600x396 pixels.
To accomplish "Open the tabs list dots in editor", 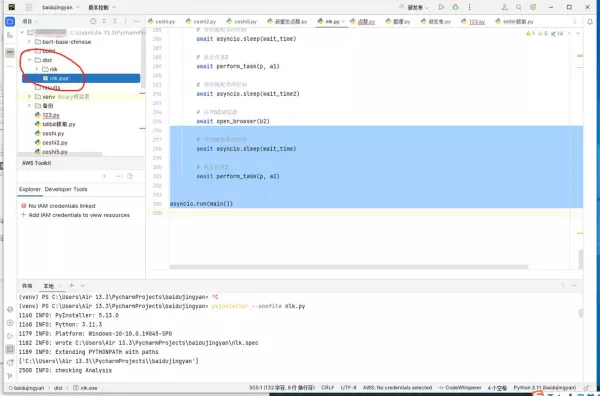I will point(574,21).
